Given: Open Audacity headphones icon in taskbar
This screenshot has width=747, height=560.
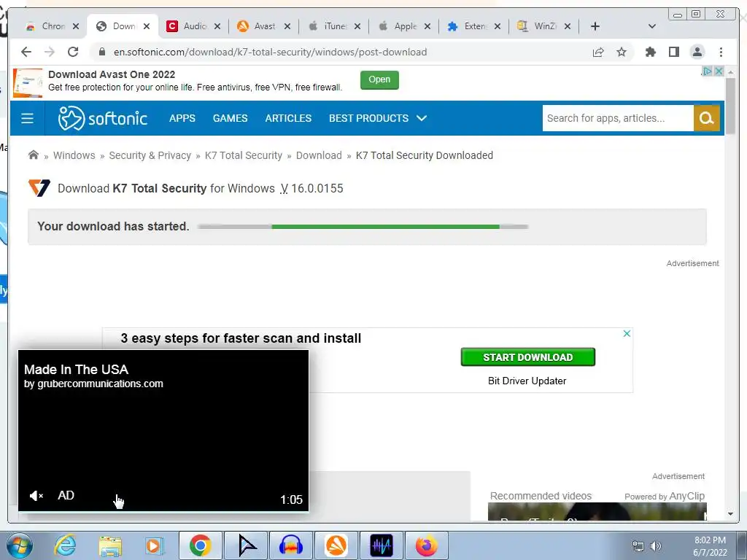Looking at the screenshot, I should [291, 545].
